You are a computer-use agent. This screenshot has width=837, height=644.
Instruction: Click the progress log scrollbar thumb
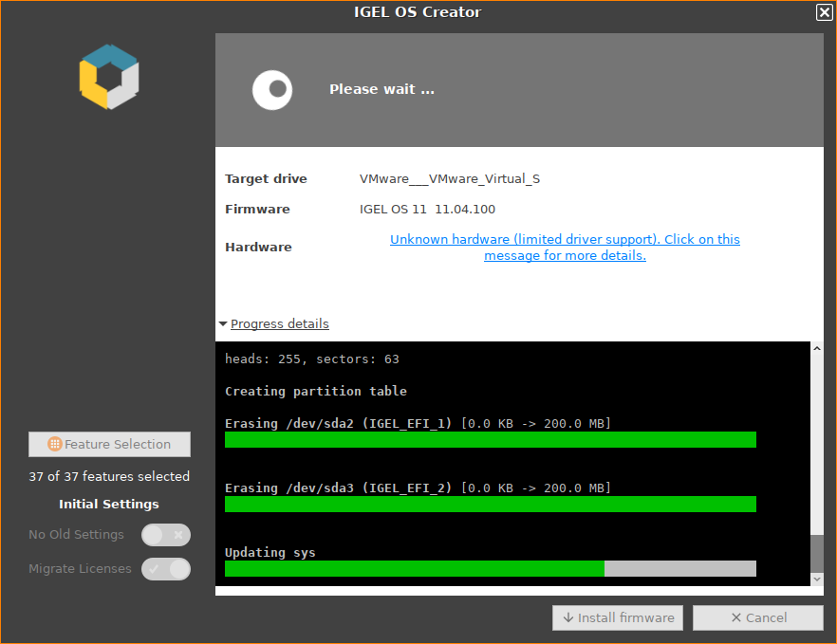tap(817, 554)
